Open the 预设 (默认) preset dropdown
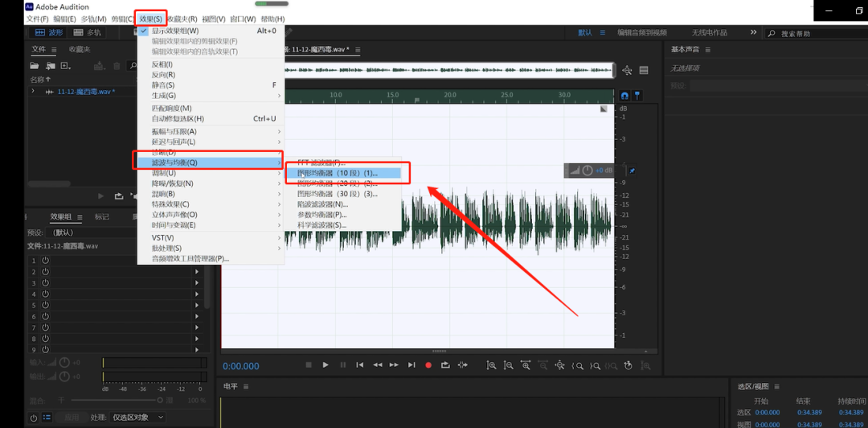Viewport: 868px width, 428px height. [92, 233]
